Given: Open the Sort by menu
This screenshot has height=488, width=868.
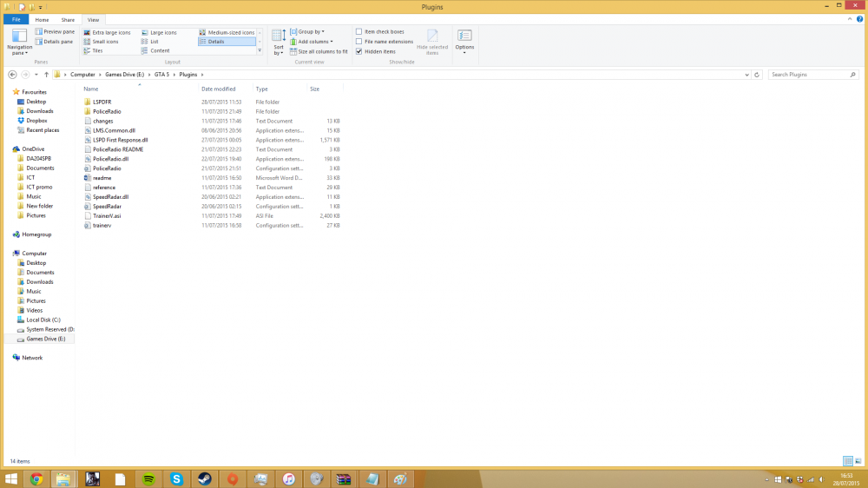Looking at the screenshot, I should click(x=279, y=42).
